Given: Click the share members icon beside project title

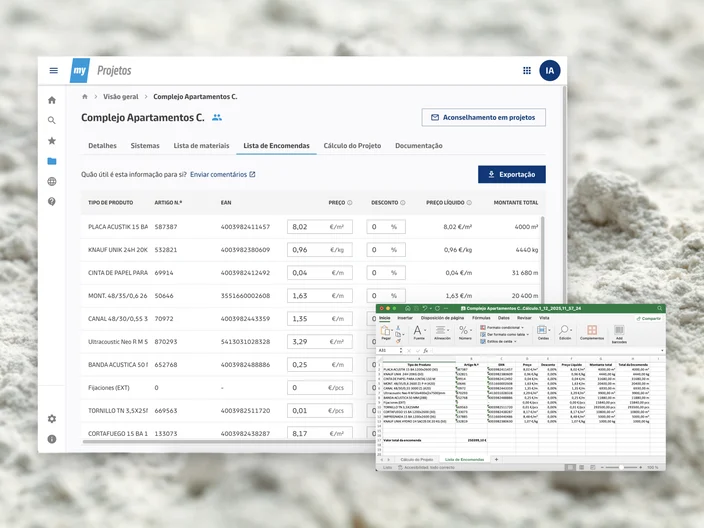Looking at the screenshot, I should [x=217, y=118].
